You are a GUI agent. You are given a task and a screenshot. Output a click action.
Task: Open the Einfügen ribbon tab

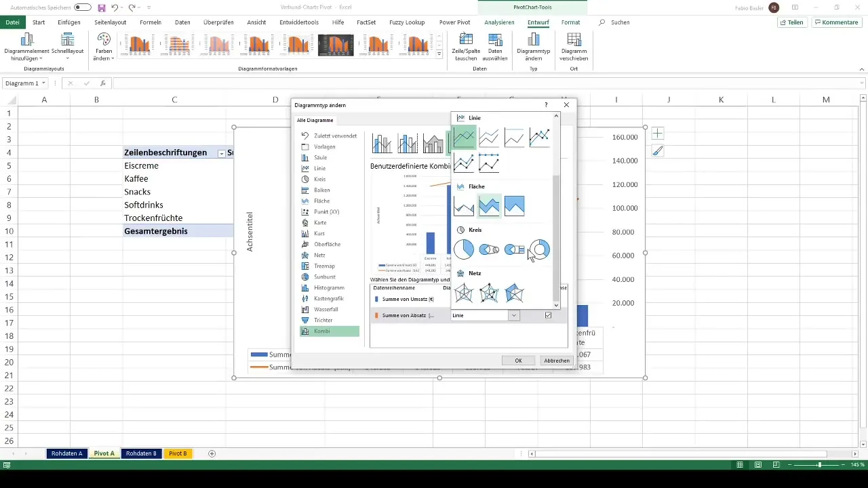(70, 22)
